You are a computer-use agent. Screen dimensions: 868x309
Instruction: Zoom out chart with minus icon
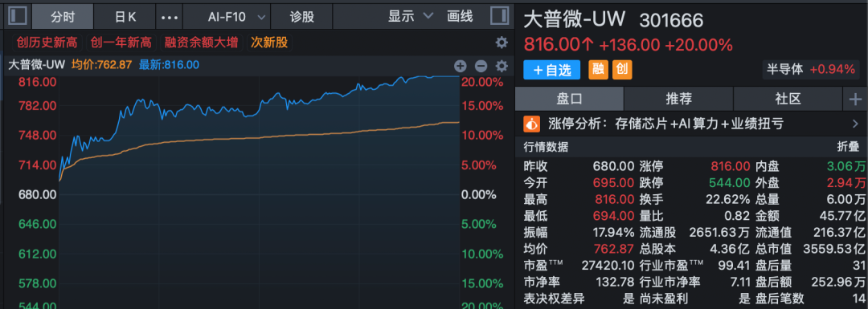tap(481, 67)
